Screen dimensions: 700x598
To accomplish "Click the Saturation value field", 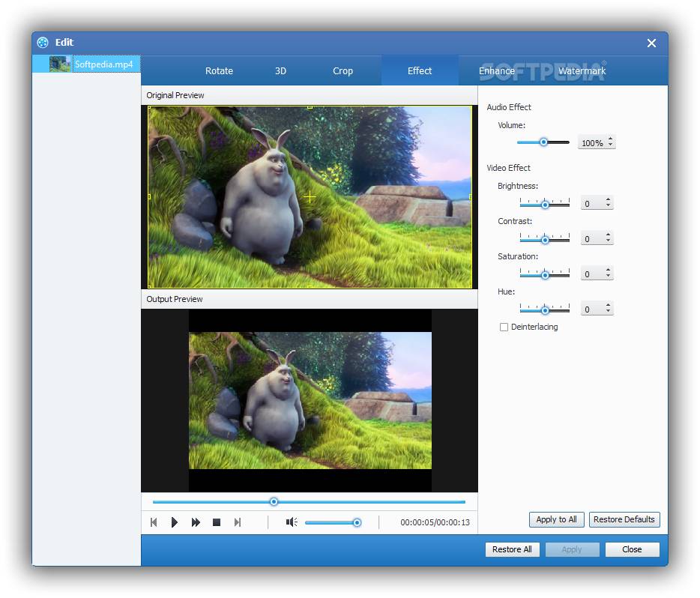I will (x=592, y=274).
